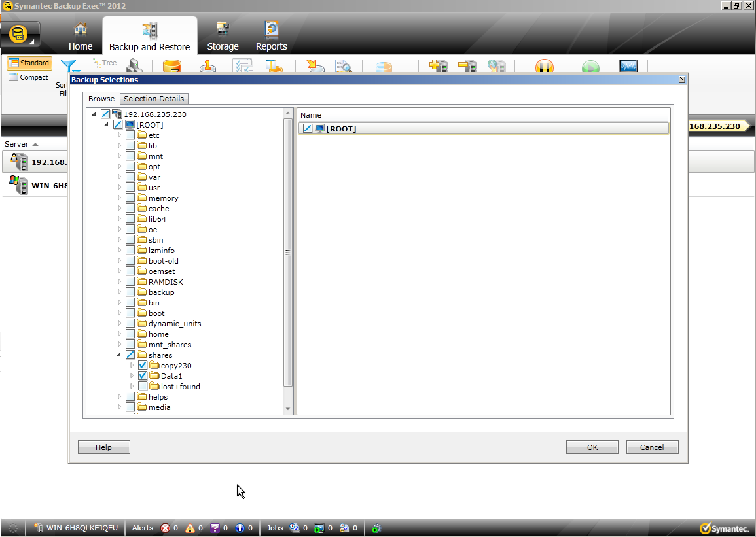Click the orange hold/pause icon in the ribbon
Image resolution: width=756 pixels, height=537 pixels.
(x=544, y=67)
